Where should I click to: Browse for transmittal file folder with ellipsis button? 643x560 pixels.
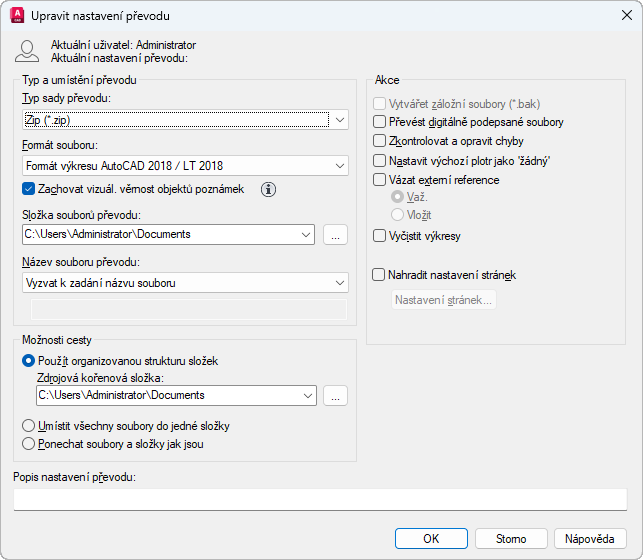(335, 235)
